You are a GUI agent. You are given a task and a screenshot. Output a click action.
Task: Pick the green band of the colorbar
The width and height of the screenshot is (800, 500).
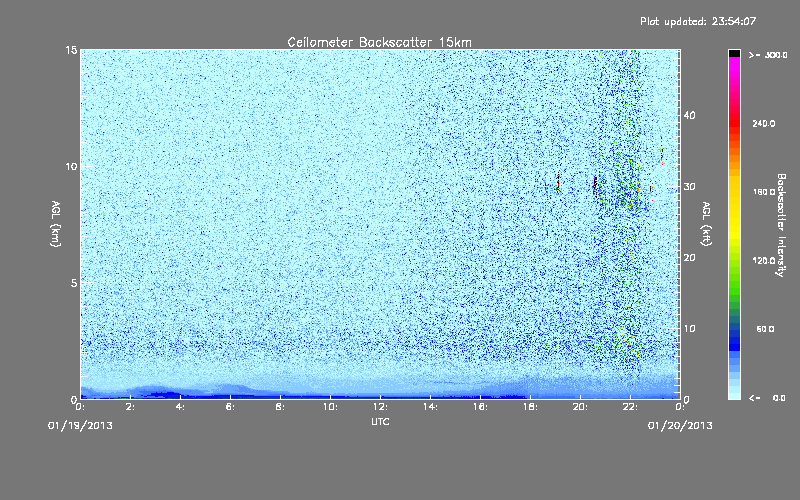[x=734, y=288]
